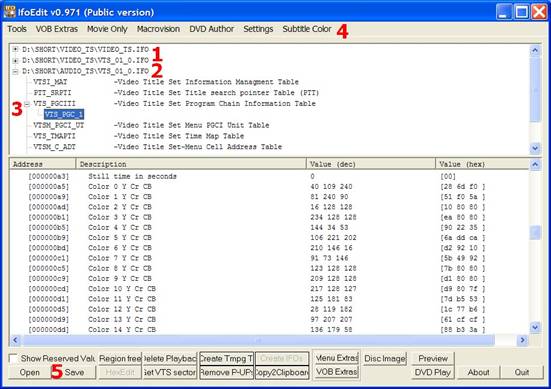Click tree pane scroll up arrow
Screen dimensions: 551x389
535,50
